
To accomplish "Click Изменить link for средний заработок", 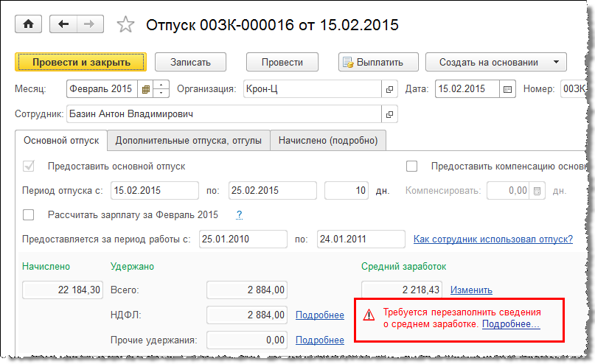I will pyautogui.click(x=471, y=290).
